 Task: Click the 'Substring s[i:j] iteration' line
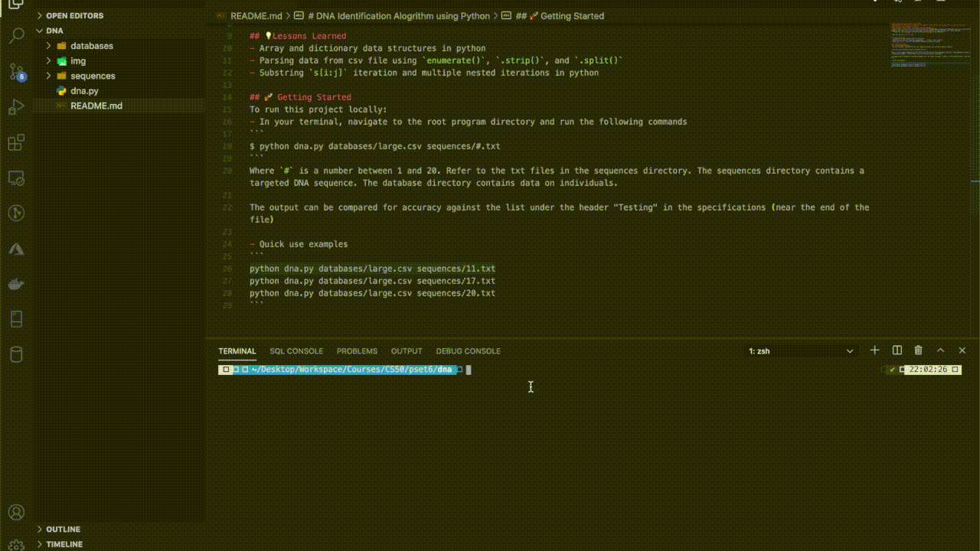tap(424, 73)
